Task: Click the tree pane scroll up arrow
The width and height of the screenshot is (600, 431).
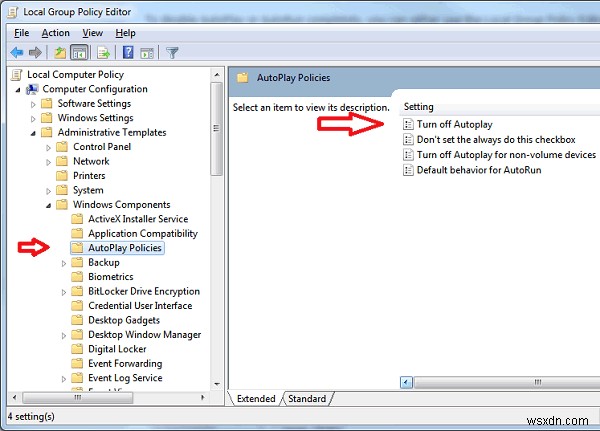Action: coord(217,75)
